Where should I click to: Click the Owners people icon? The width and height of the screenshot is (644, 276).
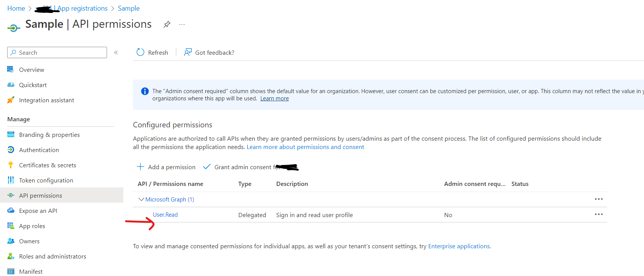pyautogui.click(x=11, y=241)
